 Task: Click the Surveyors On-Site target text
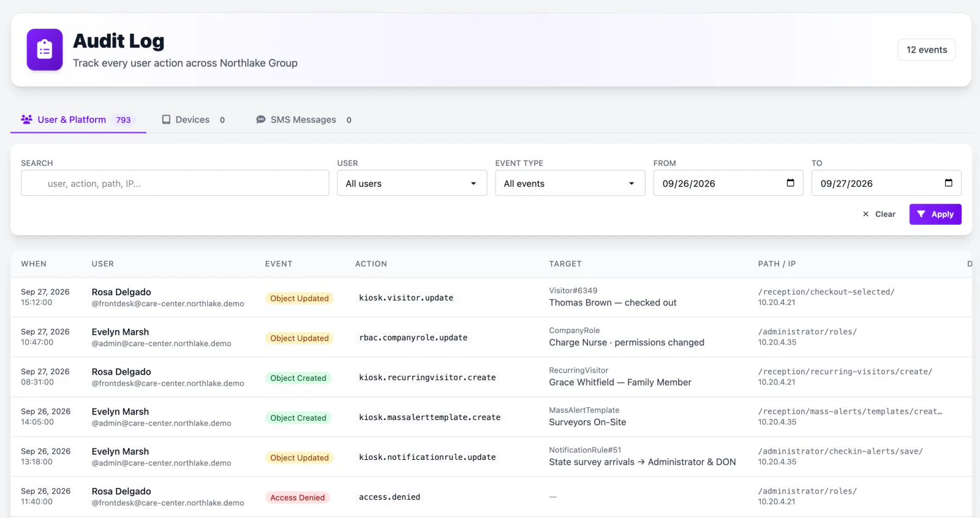(x=587, y=422)
